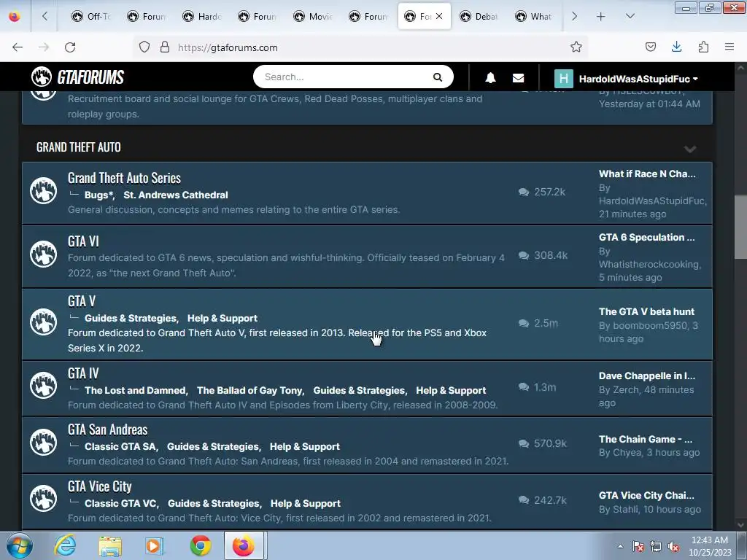Open Windows Media Player from taskbar
This screenshot has height=560, width=747.
155,545
